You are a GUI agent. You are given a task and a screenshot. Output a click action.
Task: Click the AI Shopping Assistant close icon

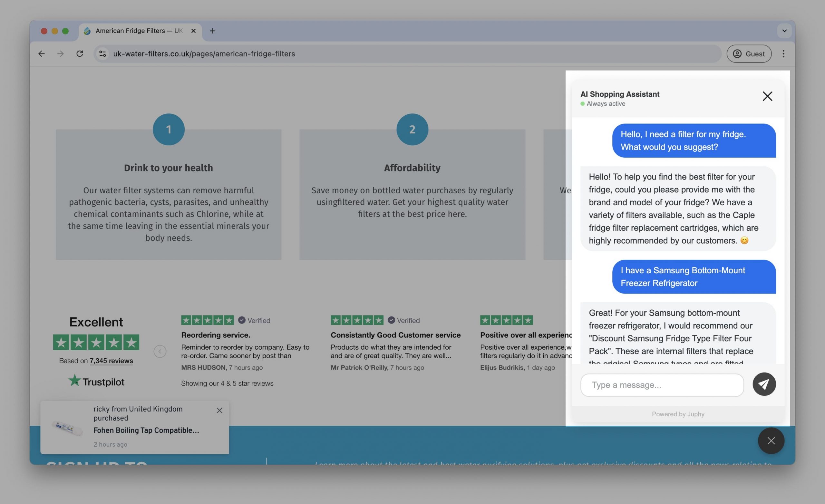coord(768,97)
